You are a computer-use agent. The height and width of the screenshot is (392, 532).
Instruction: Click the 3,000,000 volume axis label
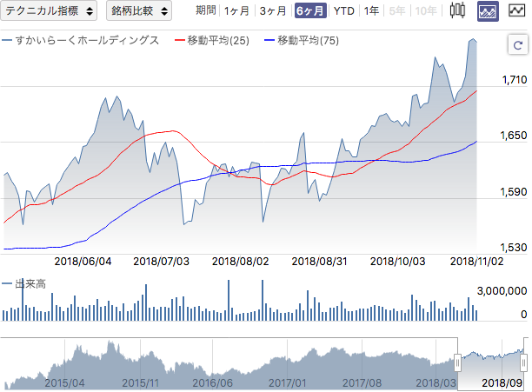(502, 291)
